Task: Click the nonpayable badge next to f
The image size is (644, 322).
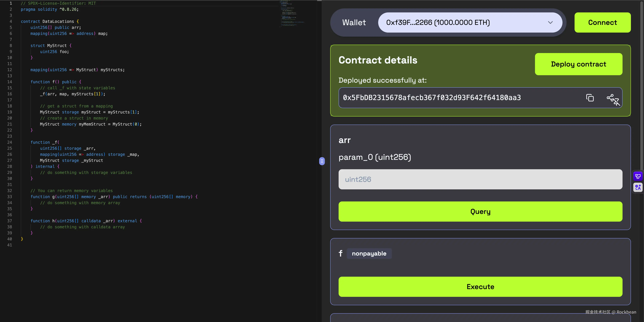Action: coord(369,254)
